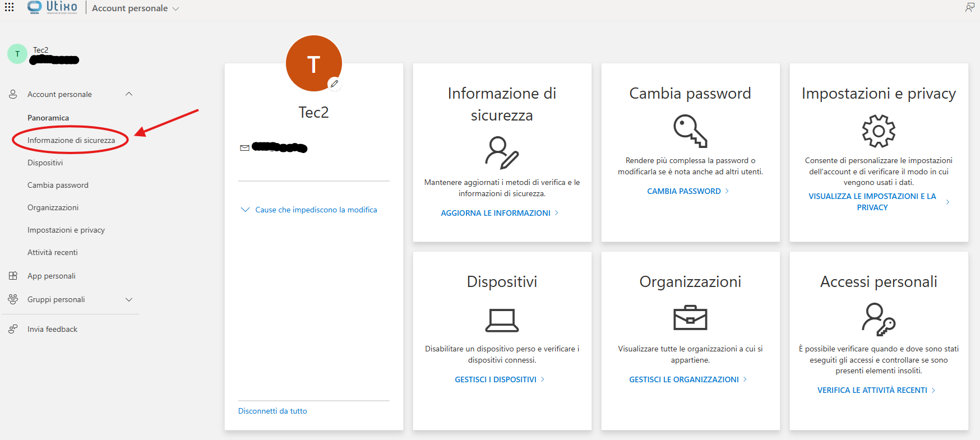The image size is (980, 440).
Task: Click the green T avatar in sidebar
Action: [17, 54]
